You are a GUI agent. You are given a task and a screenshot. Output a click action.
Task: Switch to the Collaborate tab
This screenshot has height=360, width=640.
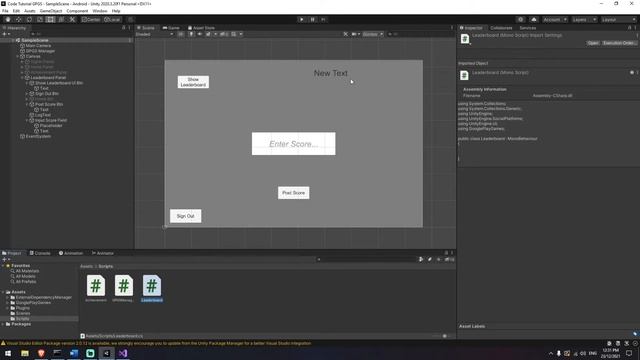(501, 28)
